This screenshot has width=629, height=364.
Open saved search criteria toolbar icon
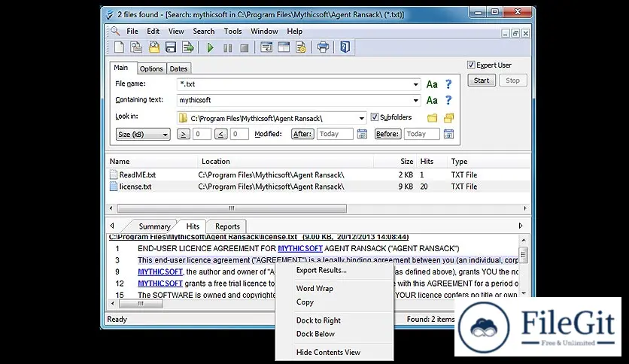154,47
